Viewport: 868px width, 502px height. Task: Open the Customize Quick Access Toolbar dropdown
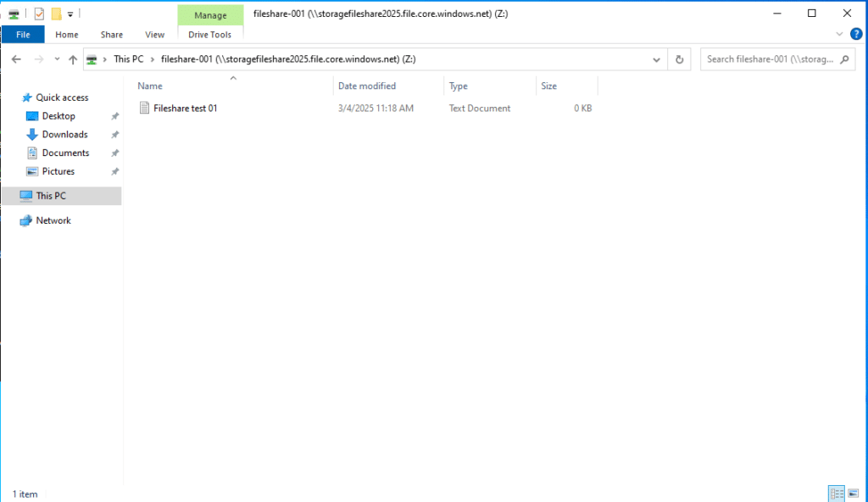pyautogui.click(x=70, y=14)
